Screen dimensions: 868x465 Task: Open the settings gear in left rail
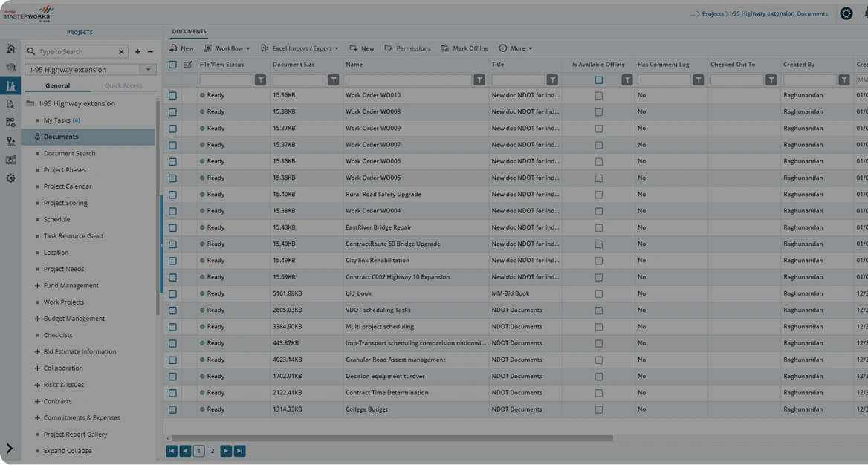click(10, 178)
